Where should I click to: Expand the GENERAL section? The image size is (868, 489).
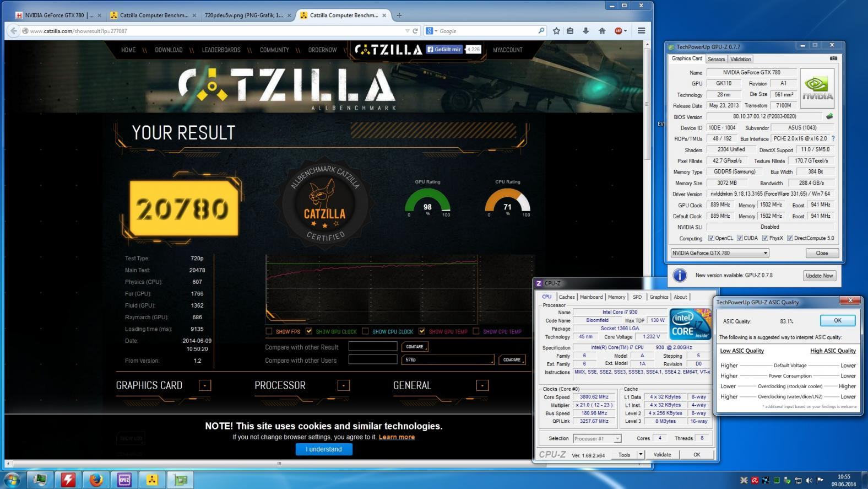(482, 385)
